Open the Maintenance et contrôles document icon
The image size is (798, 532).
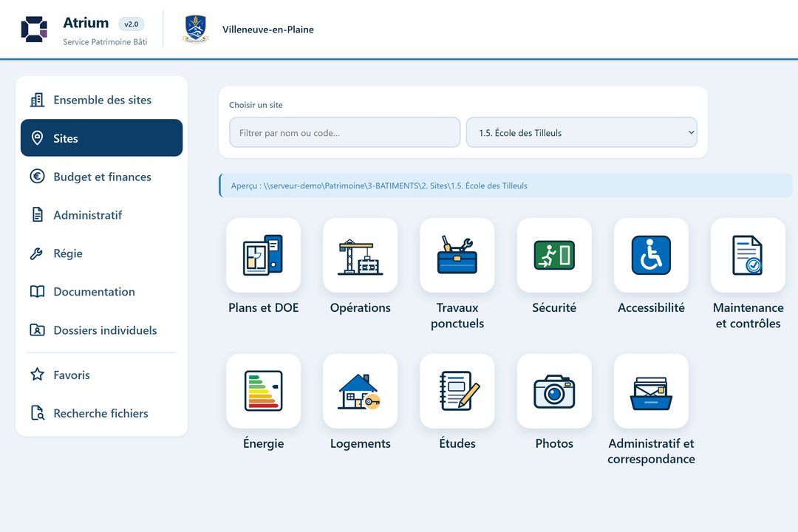point(748,255)
